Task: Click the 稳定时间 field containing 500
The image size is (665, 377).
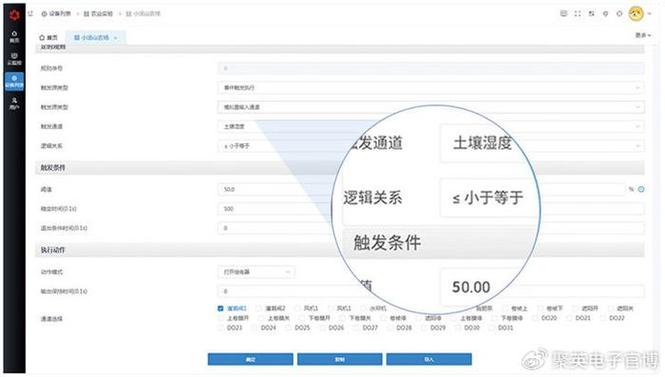Action: (x=431, y=209)
